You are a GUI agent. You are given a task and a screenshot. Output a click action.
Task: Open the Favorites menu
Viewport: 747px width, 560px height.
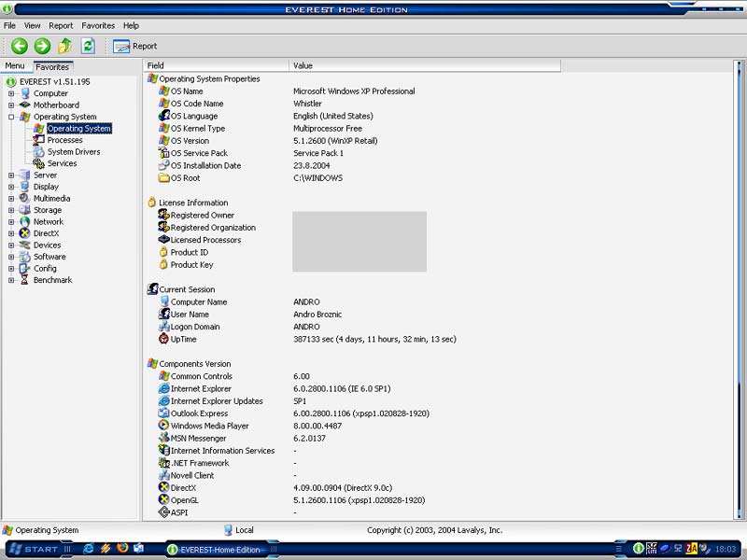98,25
